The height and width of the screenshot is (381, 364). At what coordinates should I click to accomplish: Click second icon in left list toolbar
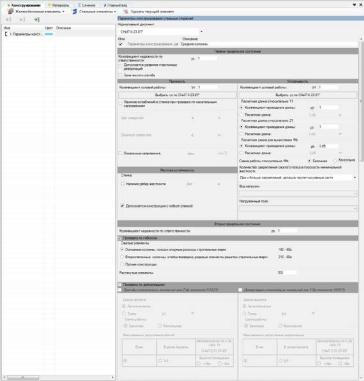coord(22,20)
